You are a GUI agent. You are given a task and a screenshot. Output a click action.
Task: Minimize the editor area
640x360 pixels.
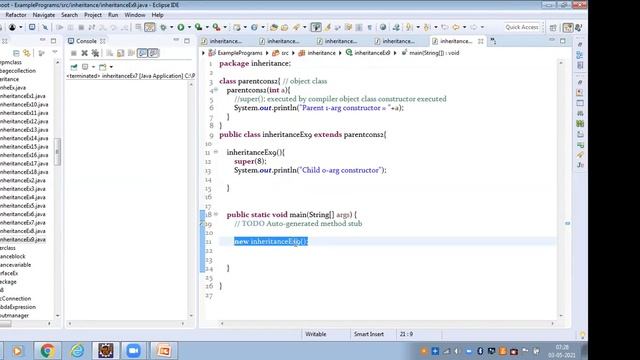point(552,40)
